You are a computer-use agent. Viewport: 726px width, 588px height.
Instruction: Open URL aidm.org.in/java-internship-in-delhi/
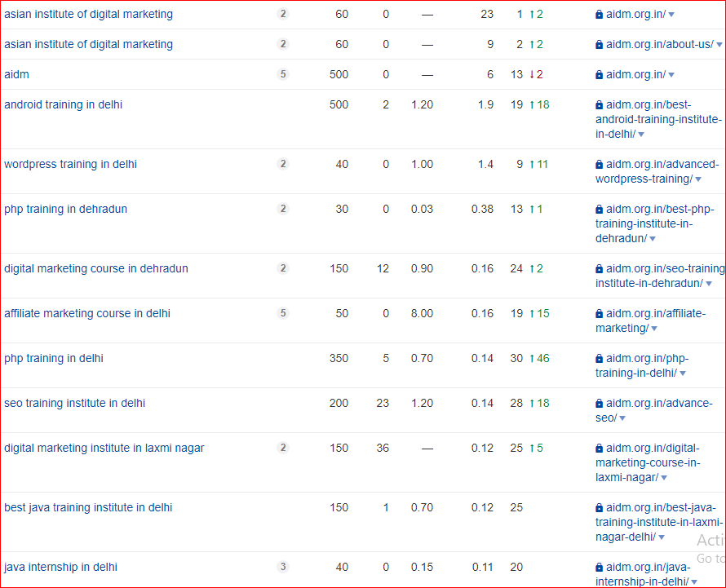[x=643, y=575]
